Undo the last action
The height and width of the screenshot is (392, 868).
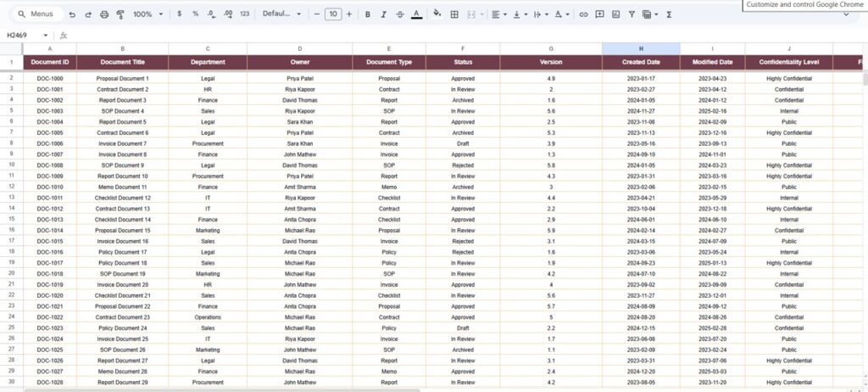72,14
